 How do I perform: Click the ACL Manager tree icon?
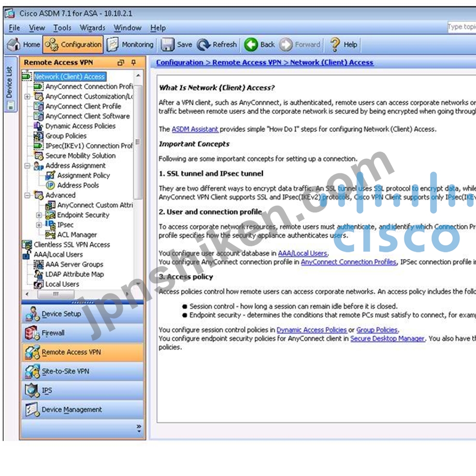pyautogui.click(x=50, y=235)
